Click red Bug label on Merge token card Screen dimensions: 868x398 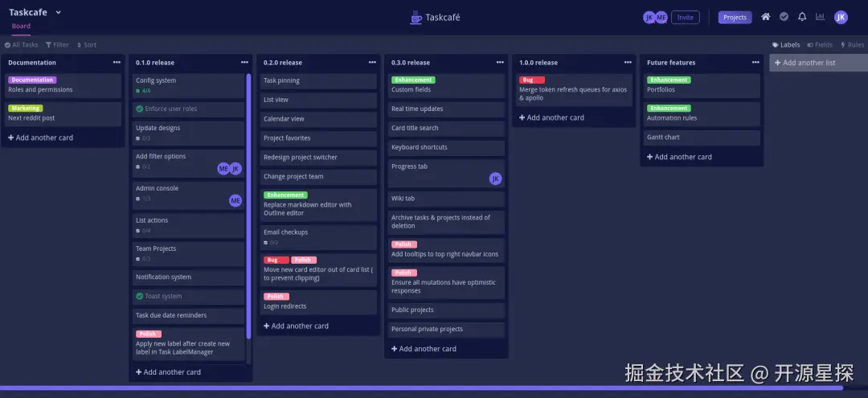tap(532, 80)
